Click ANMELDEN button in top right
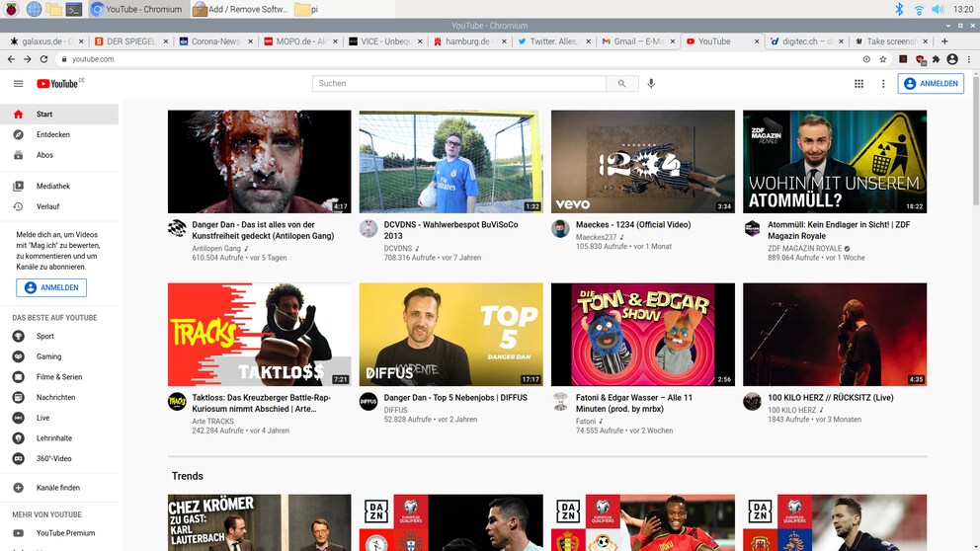980x551 pixels. tap(931, 83)
